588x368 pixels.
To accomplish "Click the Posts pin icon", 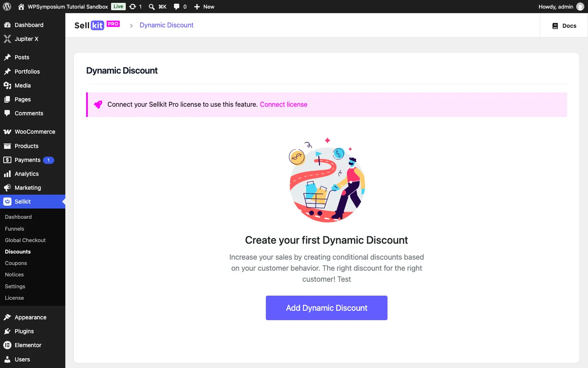I will (7, 57).
